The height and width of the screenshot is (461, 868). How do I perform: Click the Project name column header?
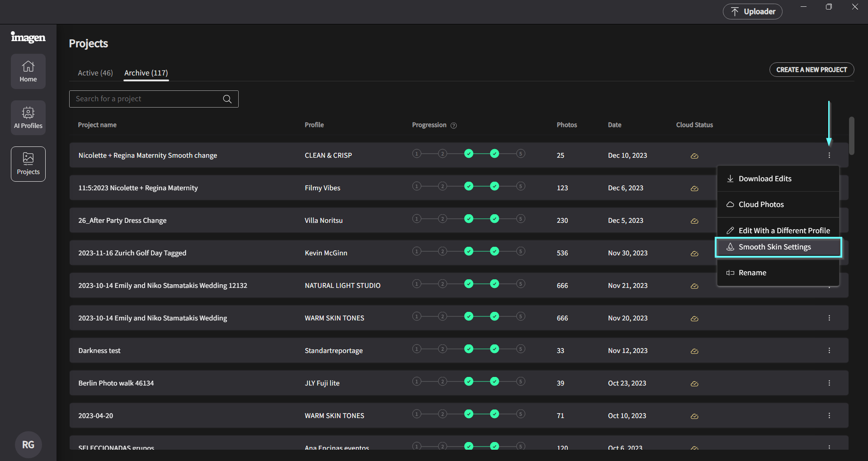[97, 125]
